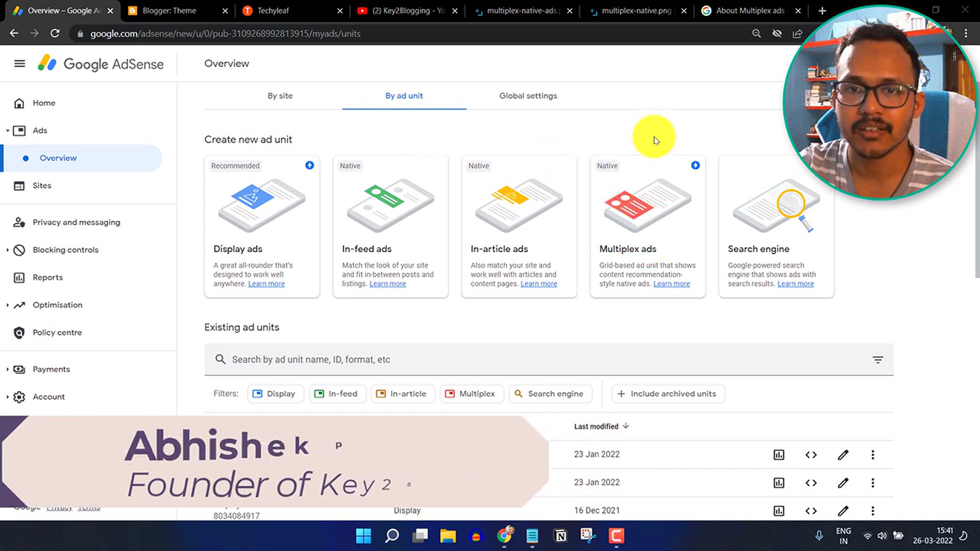980x551 pixels.
Task: Expand Blocking controls arrow
Action: pos(8,250)
